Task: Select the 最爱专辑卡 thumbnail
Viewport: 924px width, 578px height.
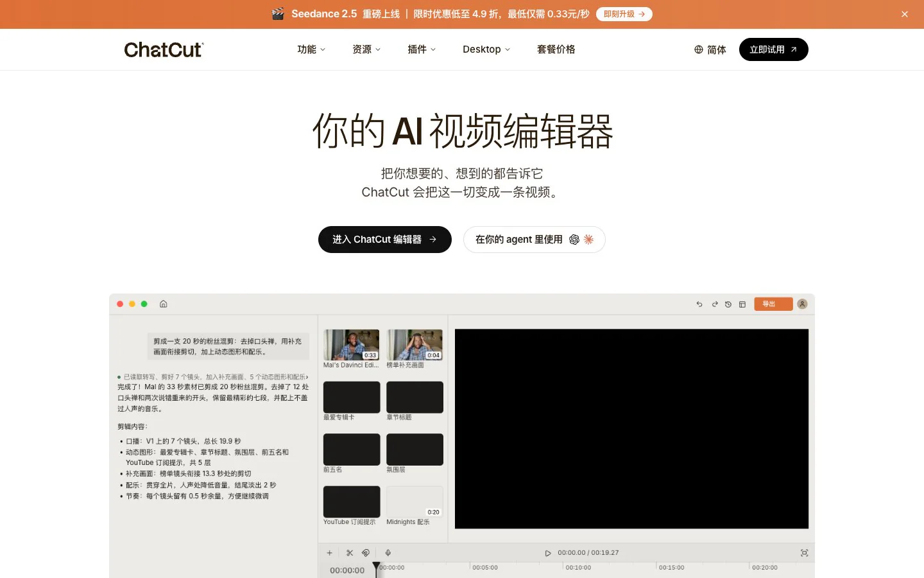Action: (352, 397)
